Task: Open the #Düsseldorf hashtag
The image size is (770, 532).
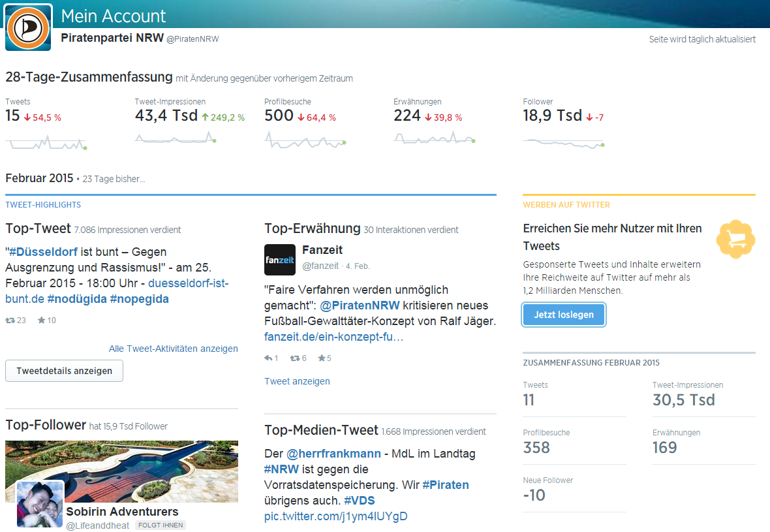Action: point(43,252)
